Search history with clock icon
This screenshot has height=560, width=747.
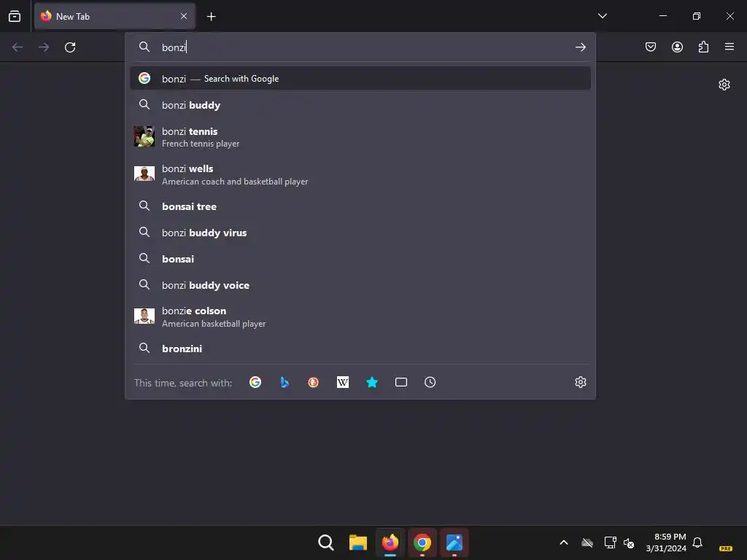(430, 382)
